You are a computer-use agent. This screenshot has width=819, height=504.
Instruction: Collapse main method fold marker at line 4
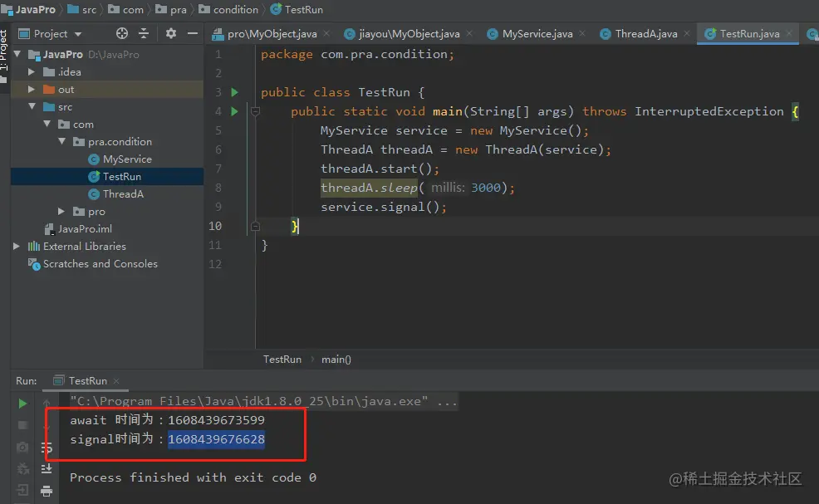255,111
